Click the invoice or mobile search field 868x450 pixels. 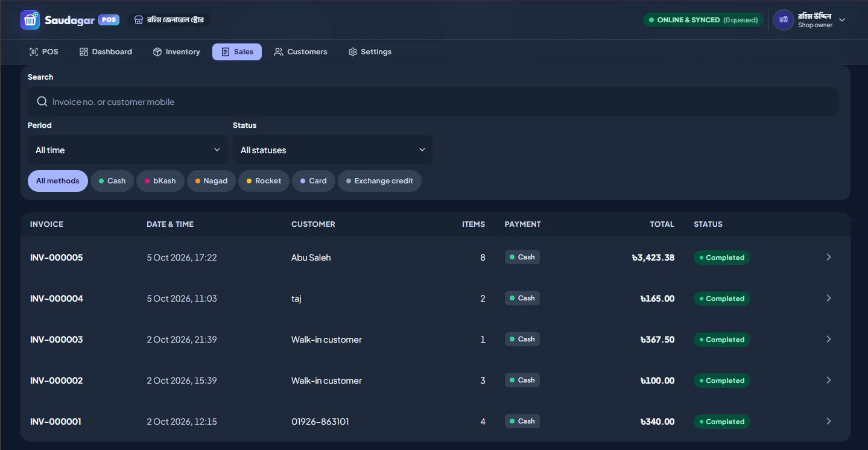433,101
